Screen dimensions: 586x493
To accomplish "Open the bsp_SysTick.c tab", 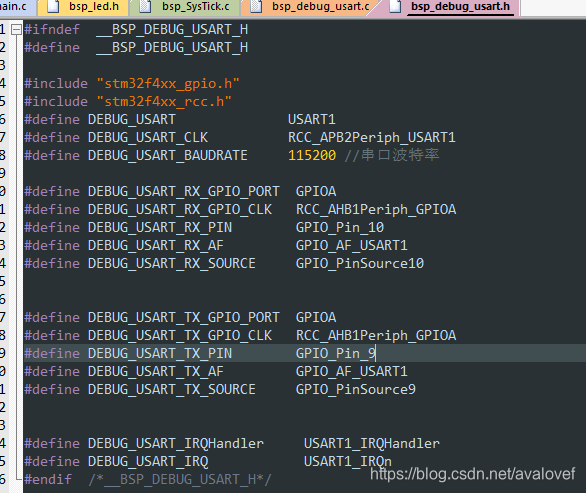I will (x=185, y=7).
